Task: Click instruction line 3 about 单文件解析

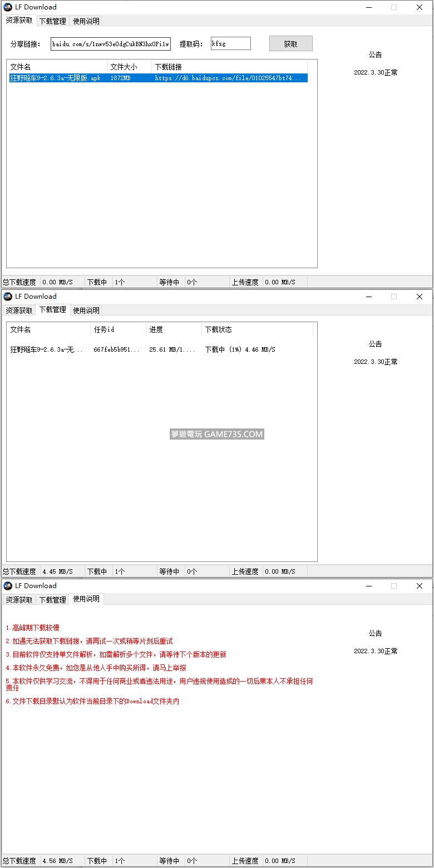Action: (x=116, y=654)
